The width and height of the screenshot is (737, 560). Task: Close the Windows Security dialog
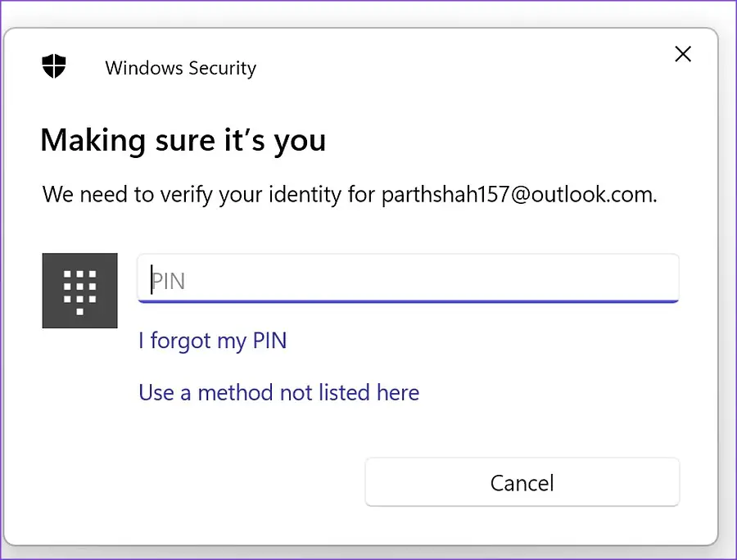point(682,55)
